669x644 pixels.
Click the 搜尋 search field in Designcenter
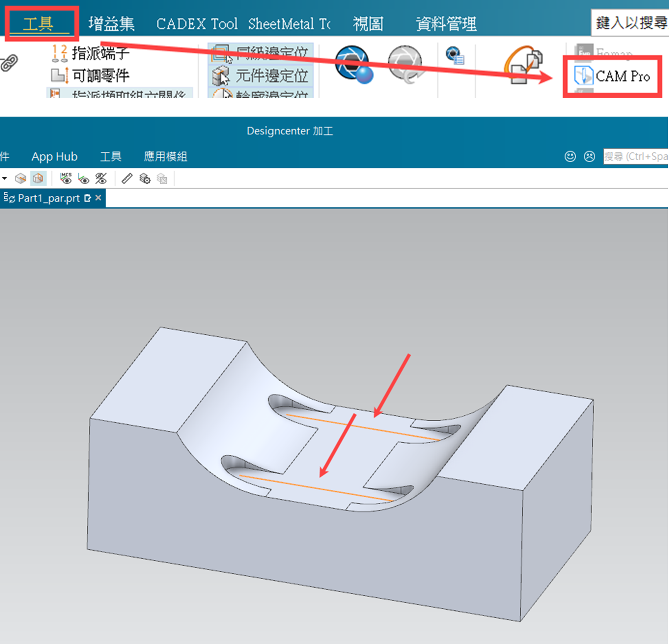pyautogui.click(x=635, y=156)
